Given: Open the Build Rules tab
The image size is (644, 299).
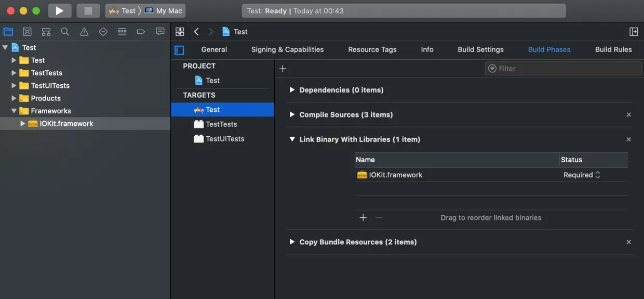Looking at the screenshot, I should (x=613, y=49).
